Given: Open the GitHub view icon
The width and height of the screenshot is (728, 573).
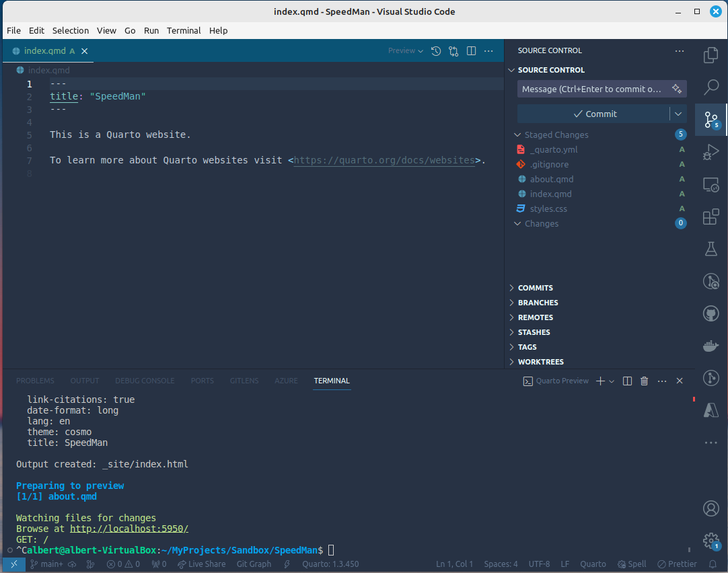Looking at the screenshot, I should 711,313.
